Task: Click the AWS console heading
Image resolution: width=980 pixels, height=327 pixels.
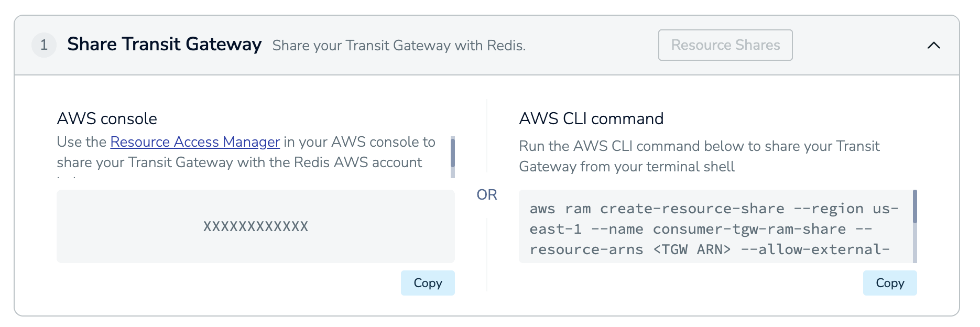Action: click(x=107, y=118)
